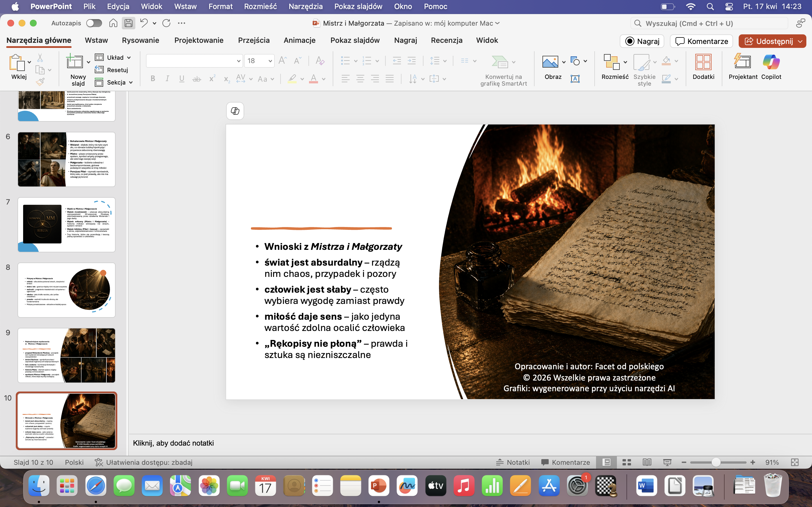
Task: Click the Dodatki add-ins icon
Action: pos(703,63)
